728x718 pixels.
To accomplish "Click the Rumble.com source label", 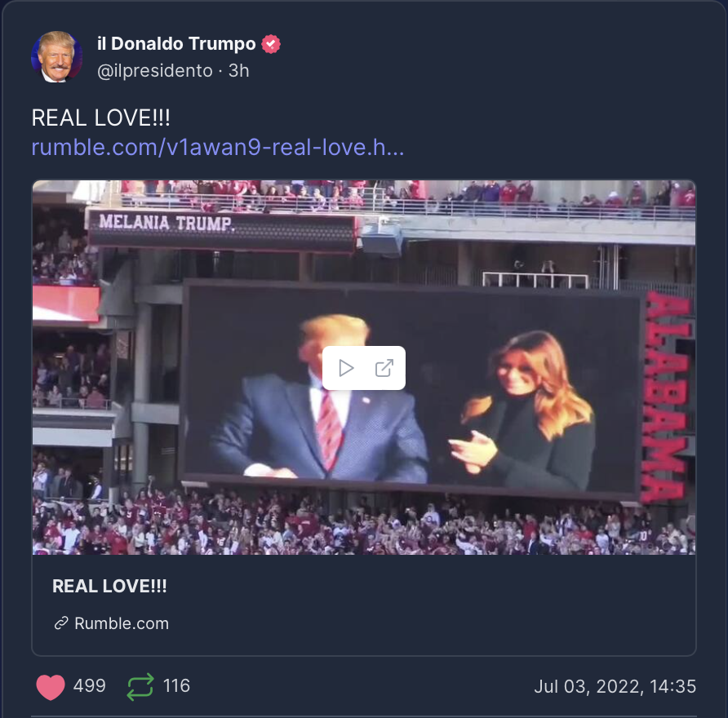I will coord(122,623).
